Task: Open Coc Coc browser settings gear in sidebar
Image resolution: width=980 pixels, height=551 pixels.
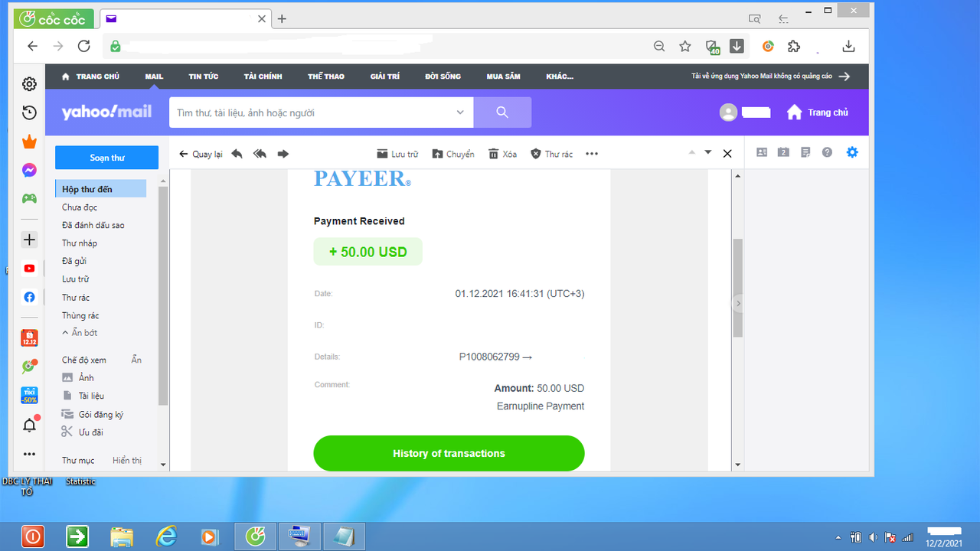Action: [29, 84]
